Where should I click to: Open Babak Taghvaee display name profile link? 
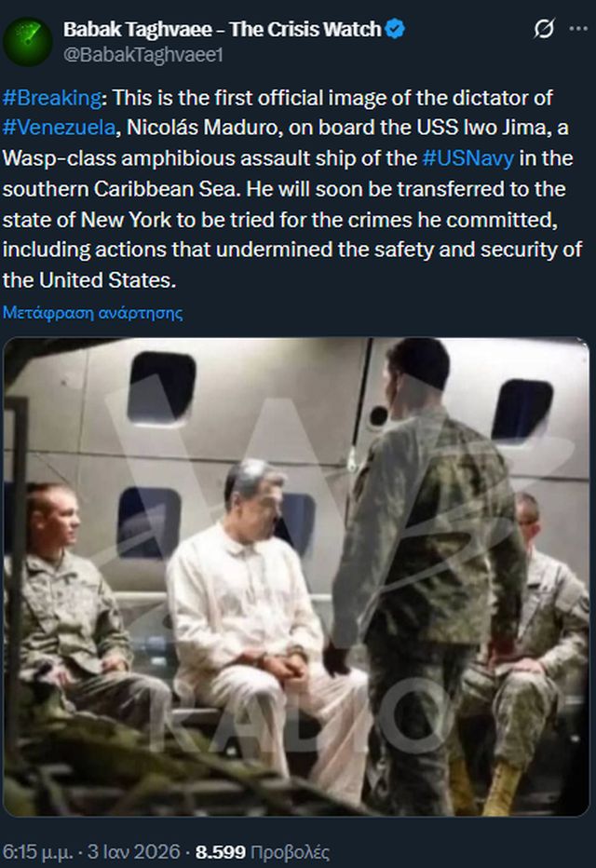tap(223, 29)
